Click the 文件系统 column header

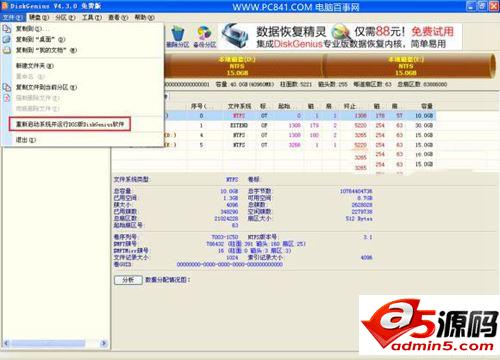tap(240, 106)
